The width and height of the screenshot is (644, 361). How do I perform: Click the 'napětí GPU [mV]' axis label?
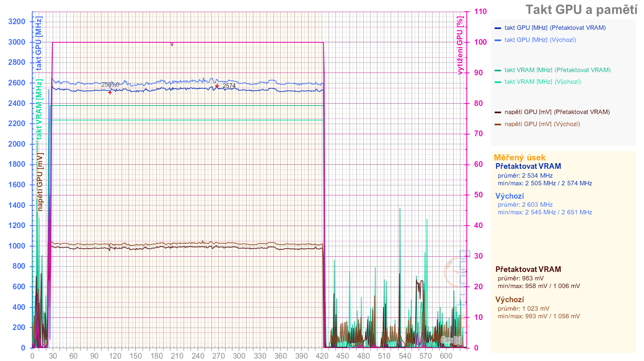point(39,182)
